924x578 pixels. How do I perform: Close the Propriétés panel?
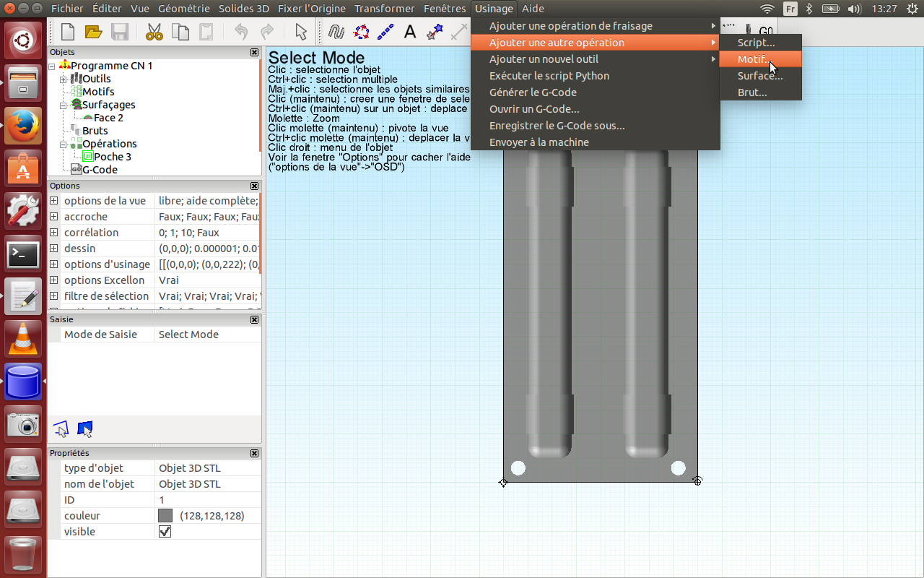click(x=254, y=453)
